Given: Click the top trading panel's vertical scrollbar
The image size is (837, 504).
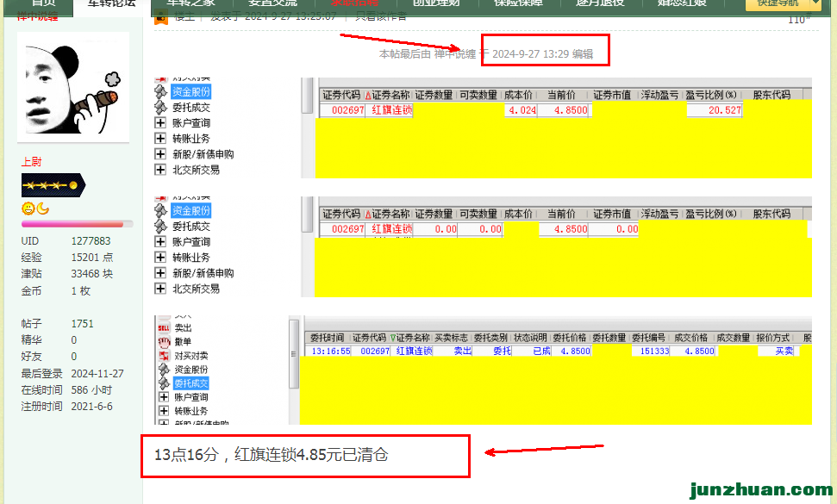Looking at the screenshot, I should [x=307, y=96].
